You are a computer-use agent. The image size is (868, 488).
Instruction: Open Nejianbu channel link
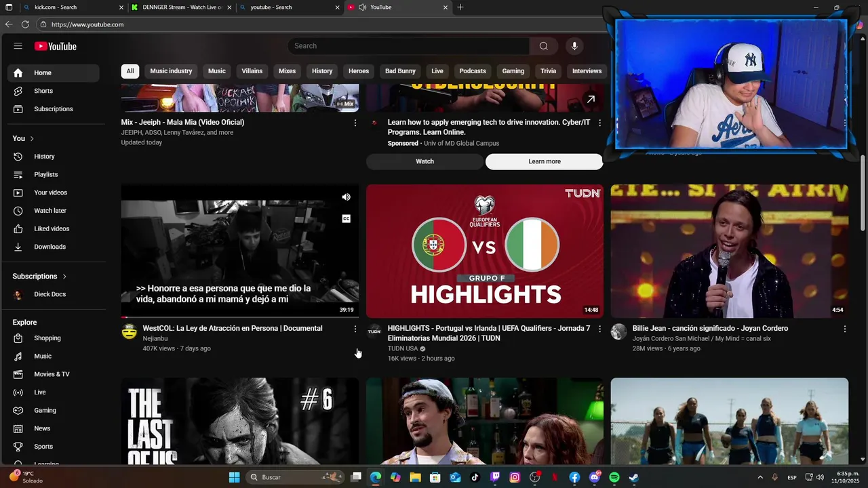tap(155, 338)
